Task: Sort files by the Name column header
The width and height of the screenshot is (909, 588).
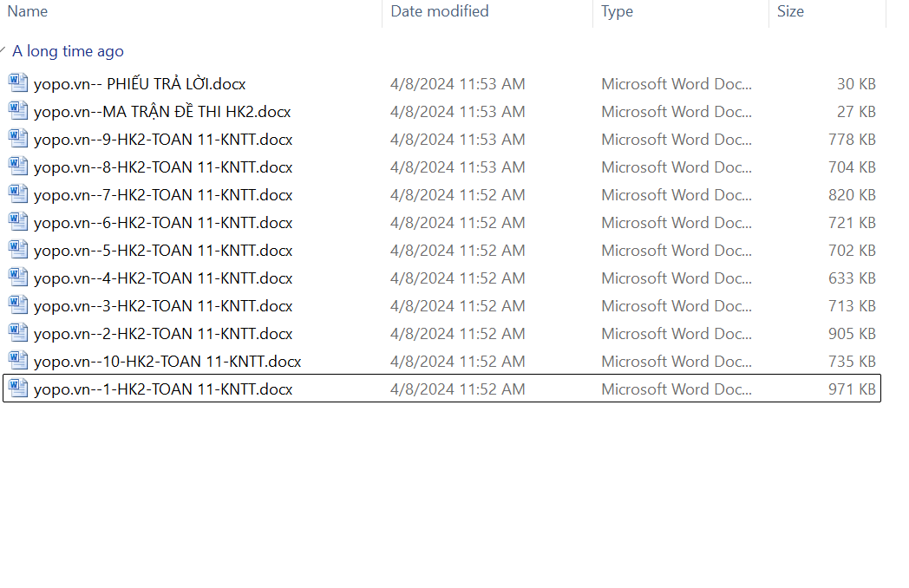Action: click(28, 11)
